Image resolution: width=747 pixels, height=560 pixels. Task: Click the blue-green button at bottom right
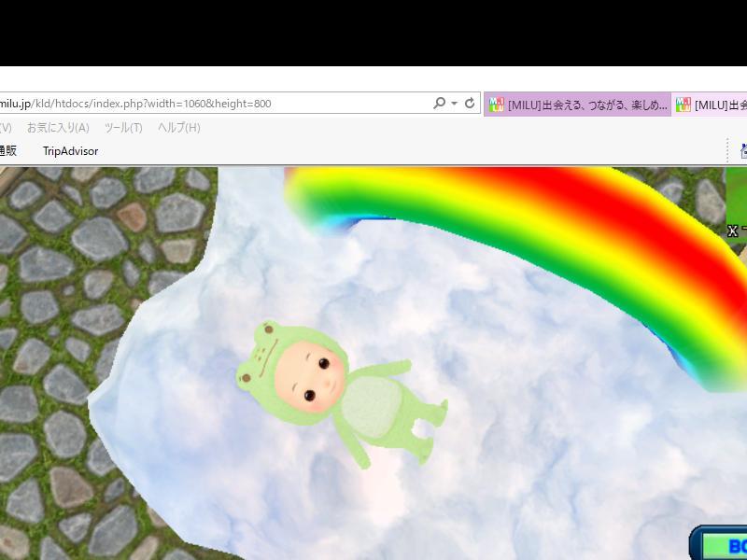tap(725, 546)
